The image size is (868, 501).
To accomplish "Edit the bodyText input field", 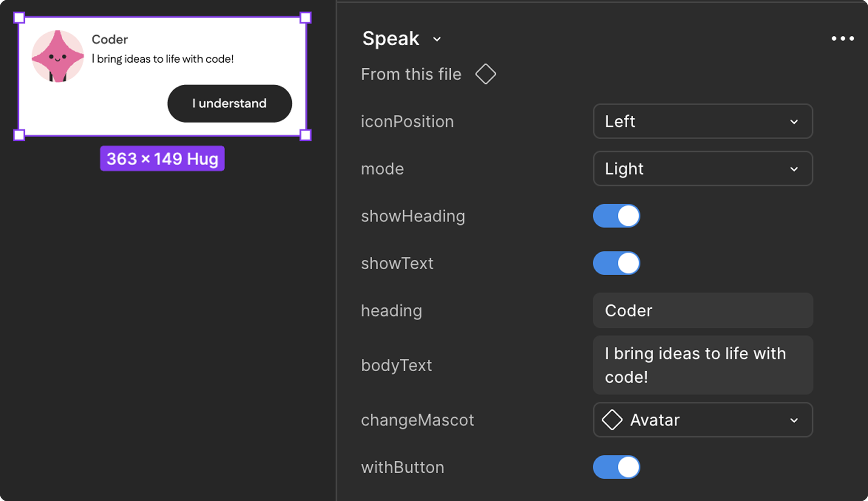I will pos(702,365).
